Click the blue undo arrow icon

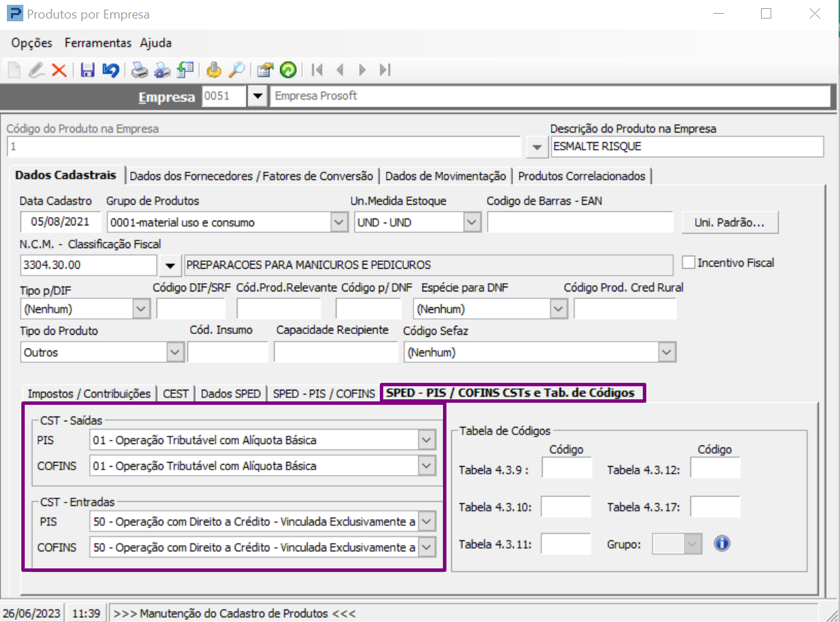coord(110,70)
